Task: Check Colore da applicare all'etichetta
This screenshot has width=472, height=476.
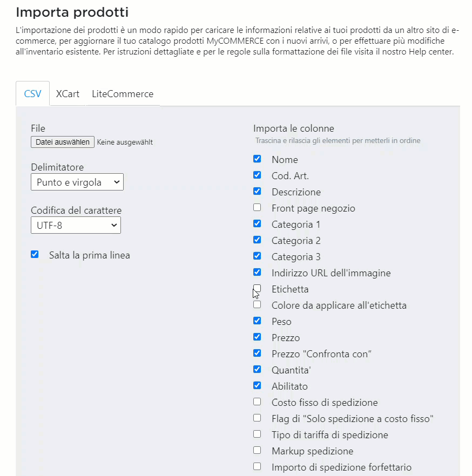Action: pyautogui.click(x=257, y=304)
